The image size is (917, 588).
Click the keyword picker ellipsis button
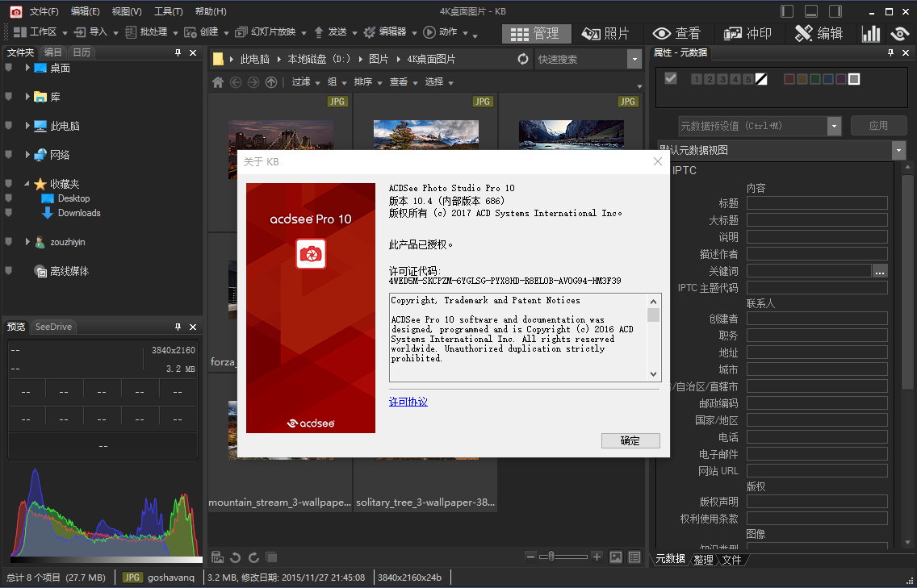[x=880, y=271]
